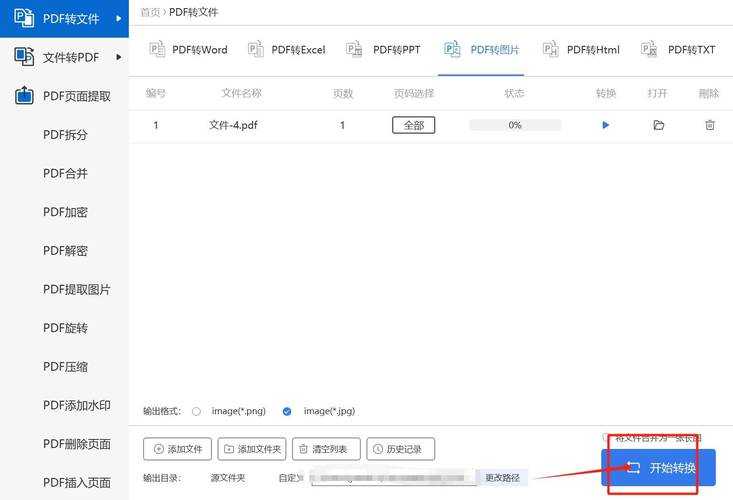Click the 添加文件夹 button
Image resolution: width=733 pixels, height=500 pixels.
click(252, 449)
